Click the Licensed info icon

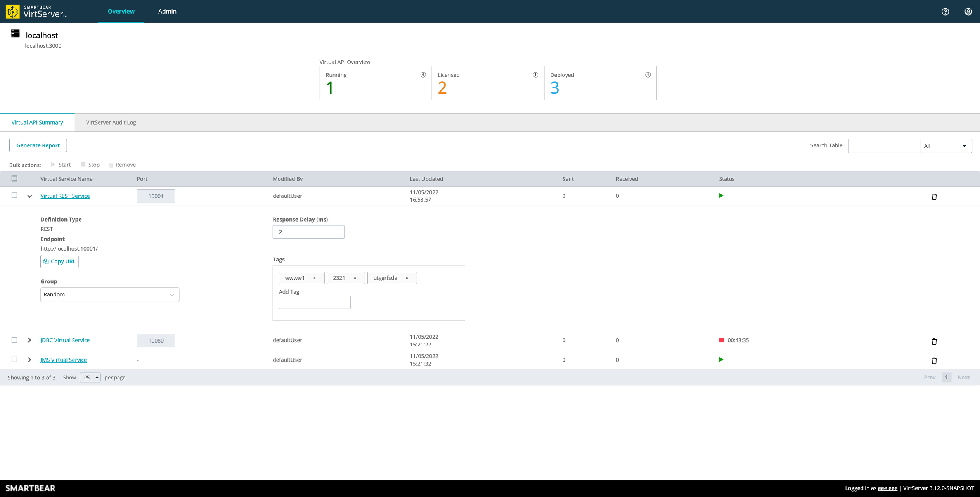(535, 75)
